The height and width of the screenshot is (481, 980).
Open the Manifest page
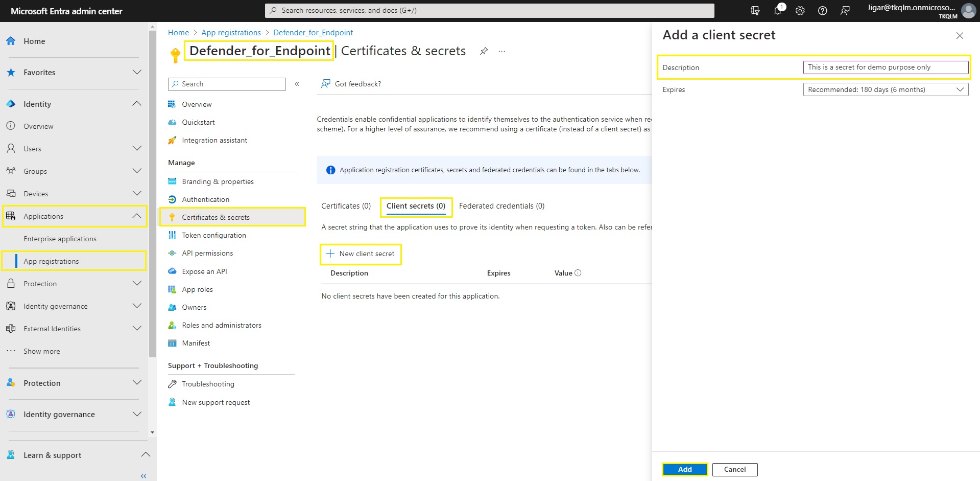coord(196,343)
